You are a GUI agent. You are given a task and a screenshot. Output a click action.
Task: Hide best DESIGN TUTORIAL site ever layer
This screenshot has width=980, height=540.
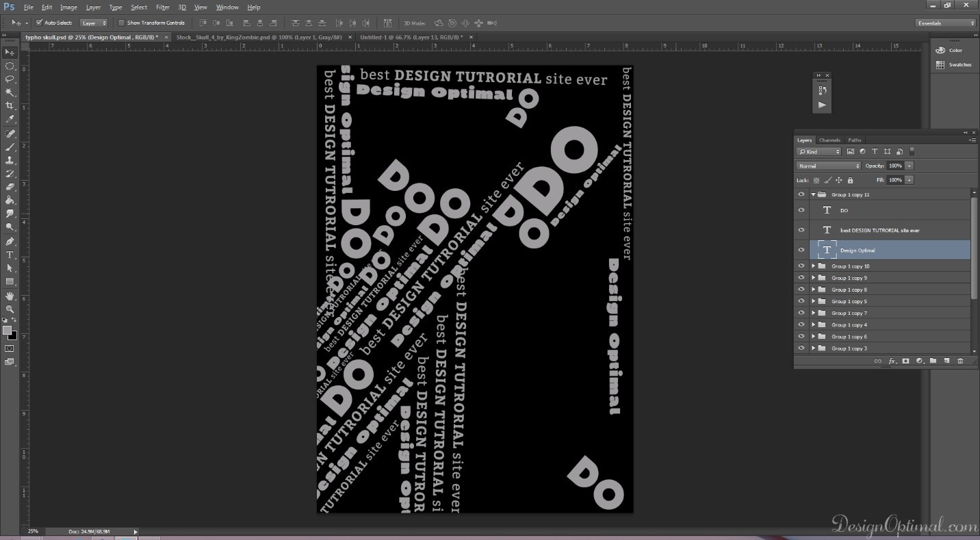801,230
